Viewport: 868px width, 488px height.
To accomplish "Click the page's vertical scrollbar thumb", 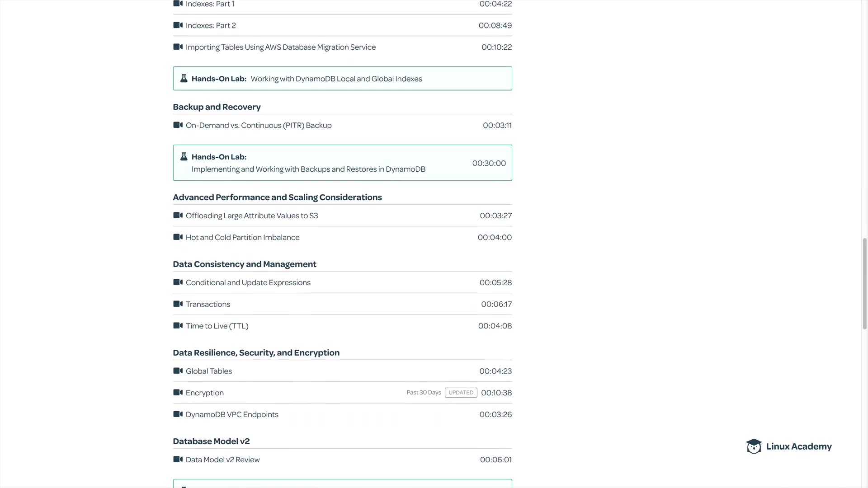I will (x=865, y=284).
